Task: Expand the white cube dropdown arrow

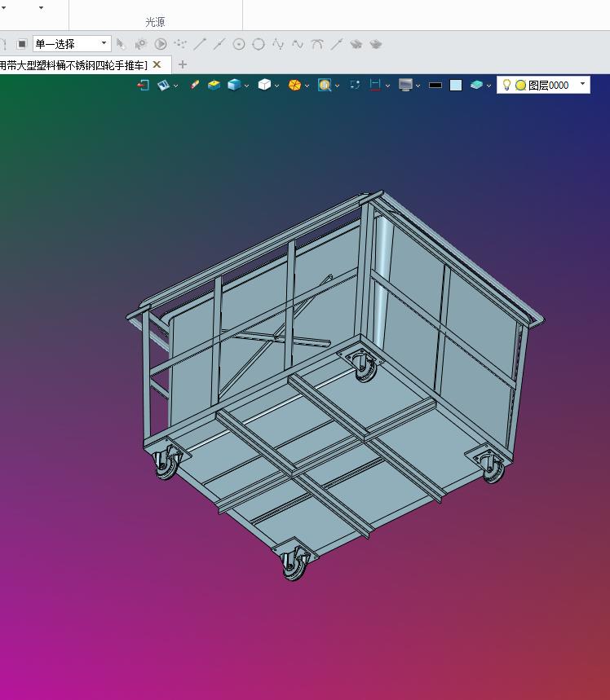Action: click(x=276, y=86)
